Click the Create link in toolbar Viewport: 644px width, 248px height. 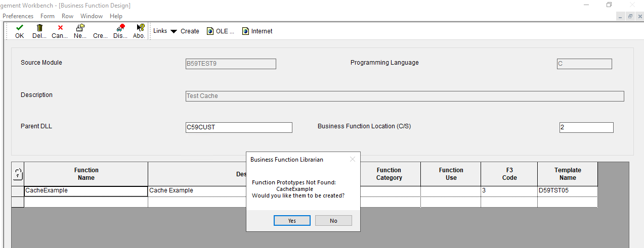tap(190, 31)
